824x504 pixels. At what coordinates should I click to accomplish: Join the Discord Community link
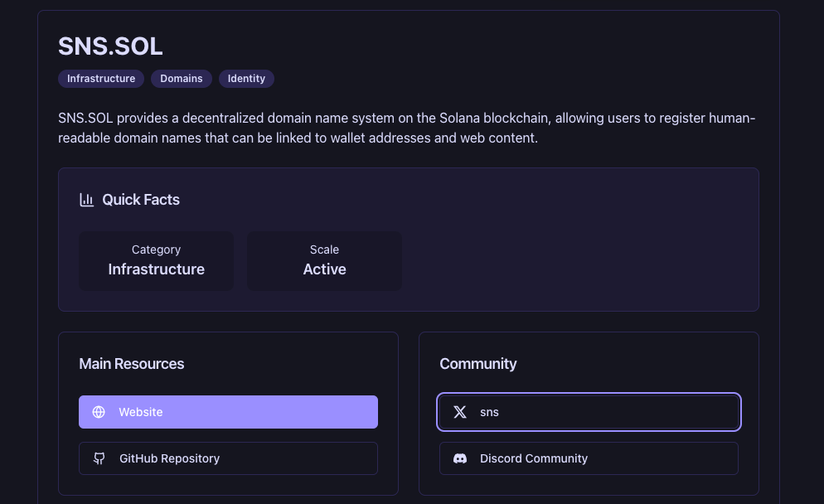(589, 458)
